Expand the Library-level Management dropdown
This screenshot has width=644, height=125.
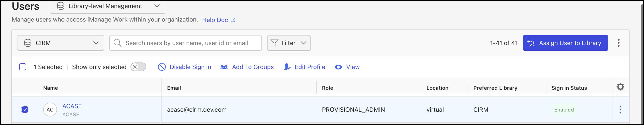[107, 6]
